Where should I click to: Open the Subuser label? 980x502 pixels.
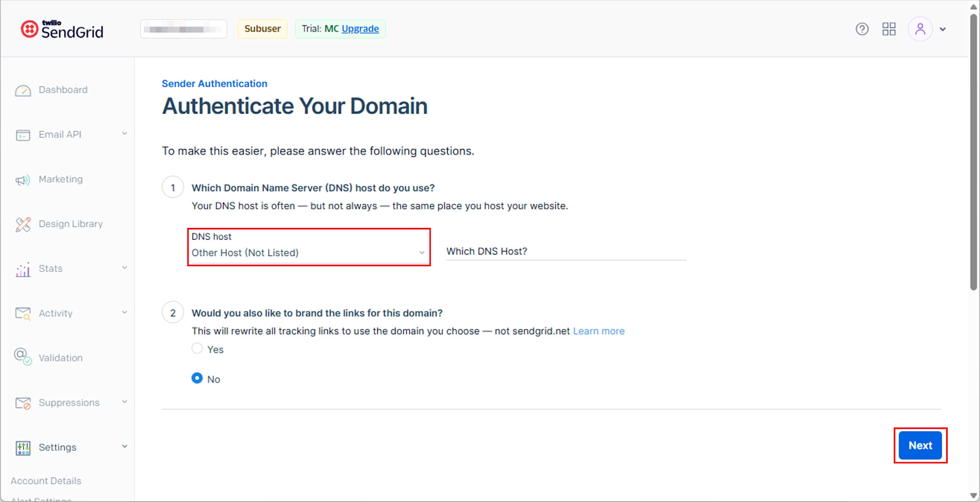pyautogui.click(x=262, y=28)
